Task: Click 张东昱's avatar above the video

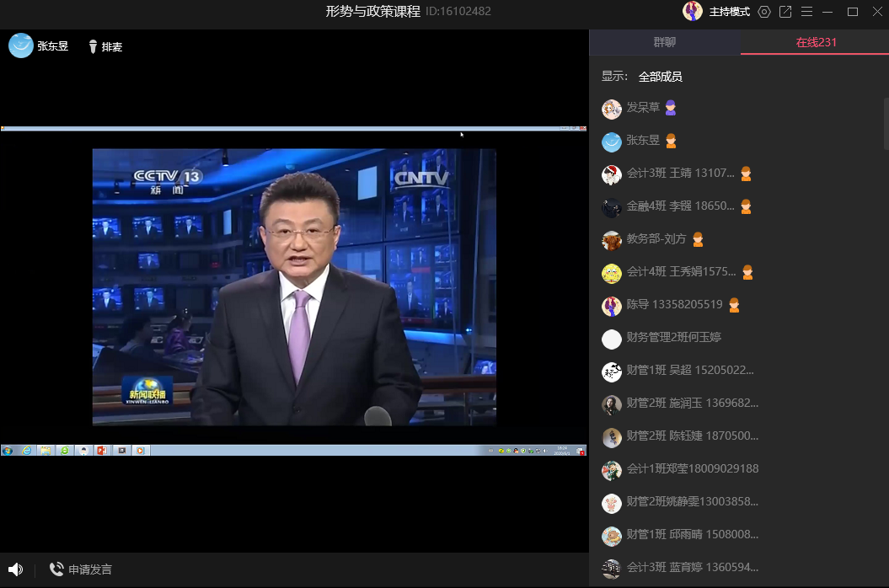Action: [21, 45]
